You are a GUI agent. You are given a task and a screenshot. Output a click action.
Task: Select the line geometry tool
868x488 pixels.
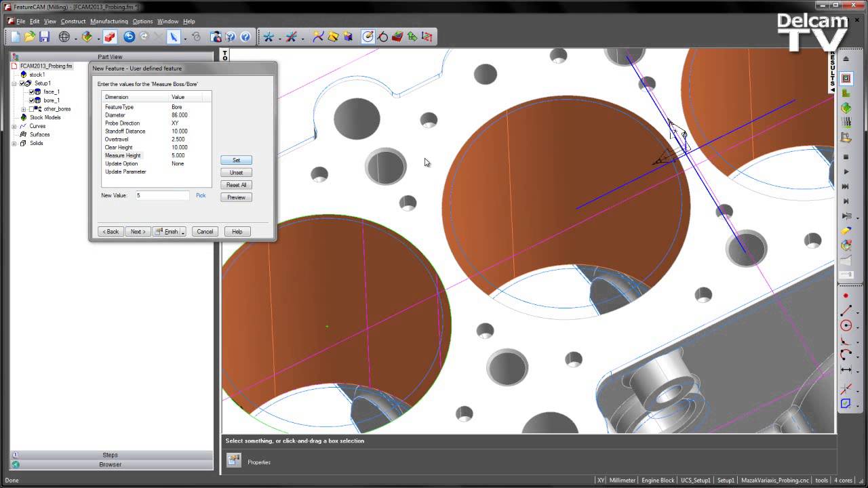click(x=846, y=311)
